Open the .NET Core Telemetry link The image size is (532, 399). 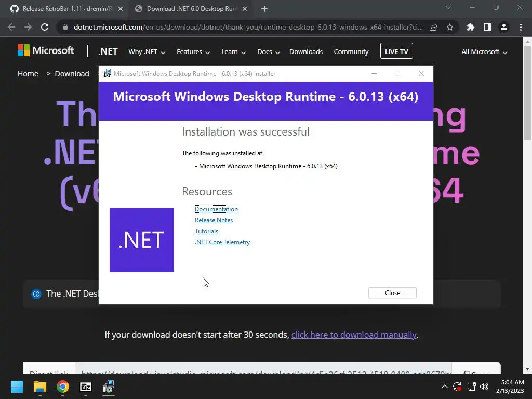click(222, 242)
